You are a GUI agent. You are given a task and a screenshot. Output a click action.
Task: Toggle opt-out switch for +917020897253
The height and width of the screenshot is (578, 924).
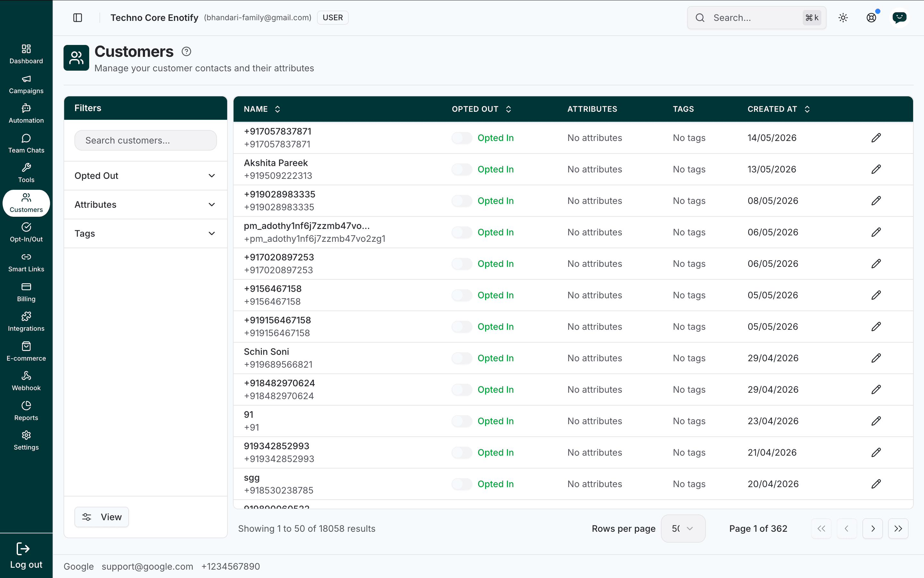point(462,263)
